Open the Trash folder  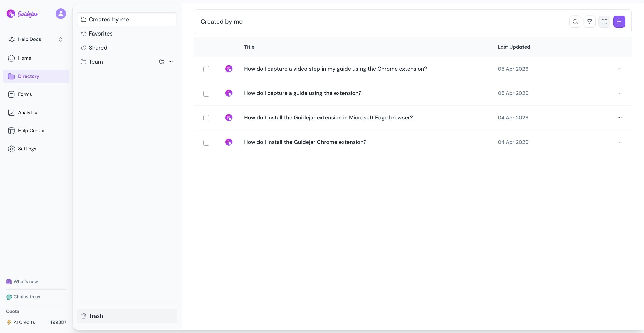tap(96, 316)
